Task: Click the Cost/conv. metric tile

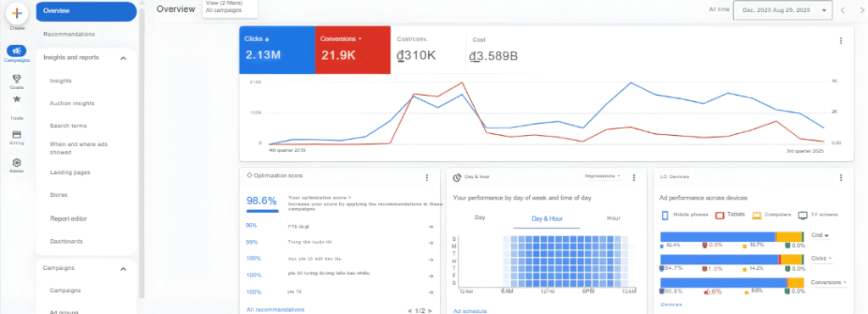Action: click(x=428, y=50)
